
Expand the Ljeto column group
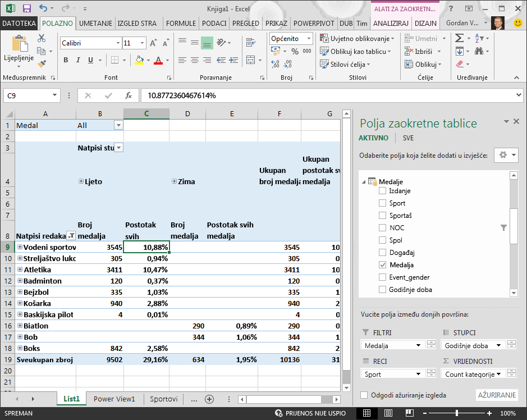(x=81, y=181)
